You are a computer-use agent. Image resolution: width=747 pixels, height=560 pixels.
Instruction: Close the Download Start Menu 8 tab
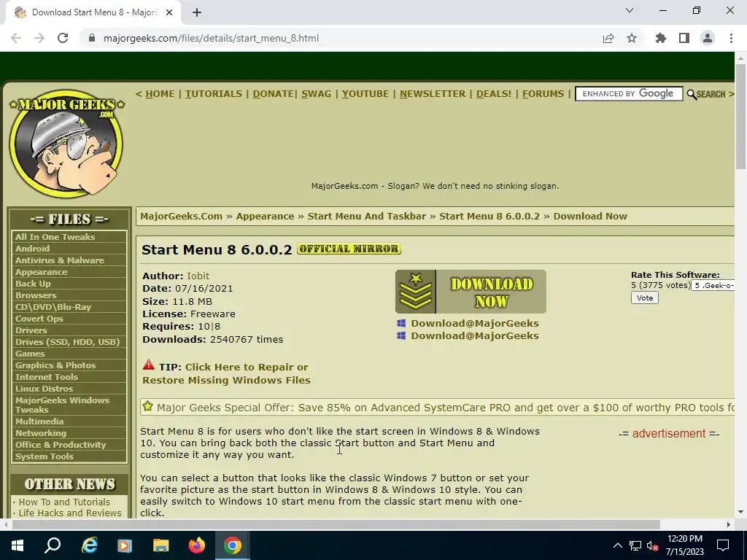[169, 12]
